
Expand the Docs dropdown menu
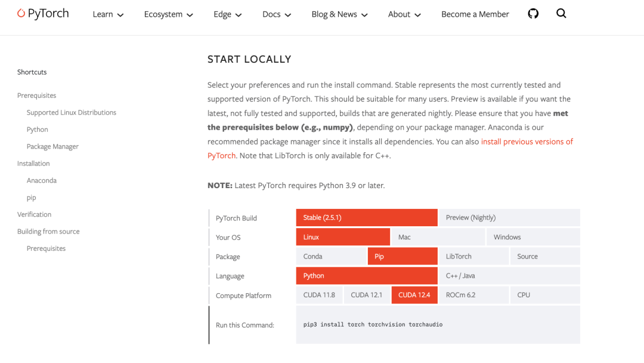(277, 14)
